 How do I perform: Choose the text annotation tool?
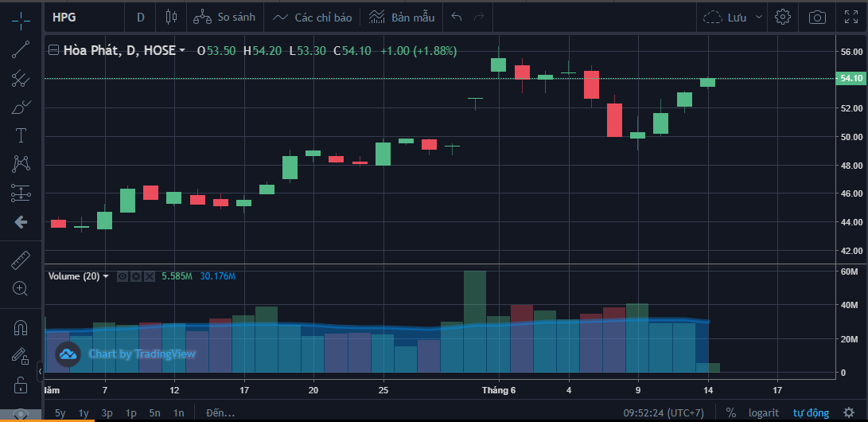[21, 135]
